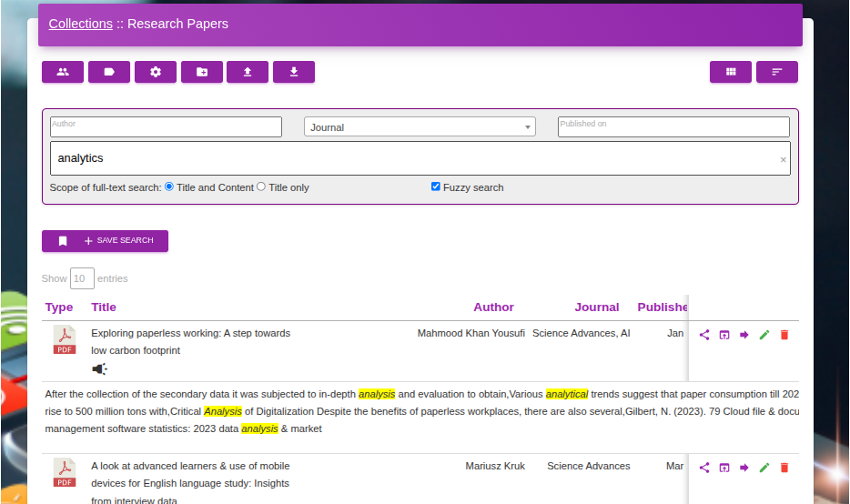
Task: Edit the Mariusz Kruk paper entry
Action: pyautogui.click(x=764, y=468)
